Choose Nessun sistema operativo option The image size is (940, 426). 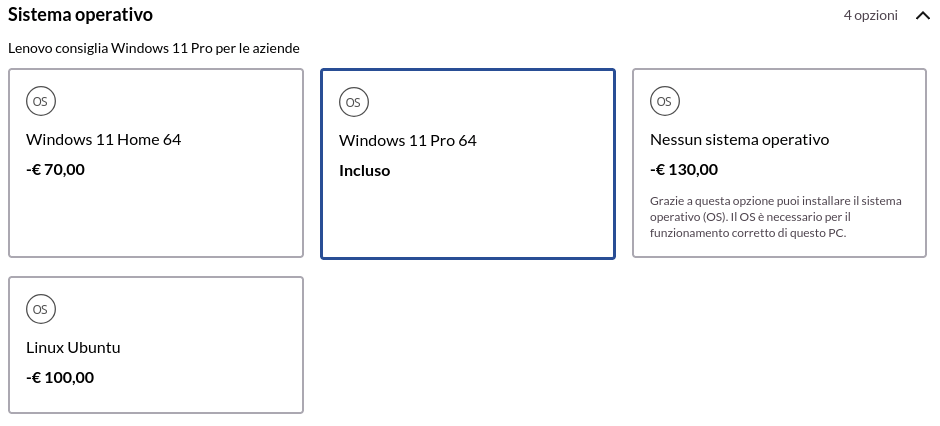[x=779, y=163]
